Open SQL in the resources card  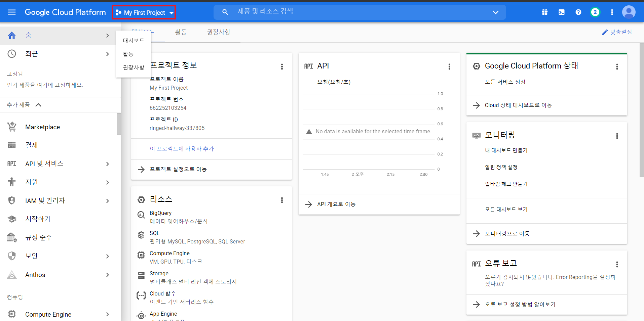(154, 233)
